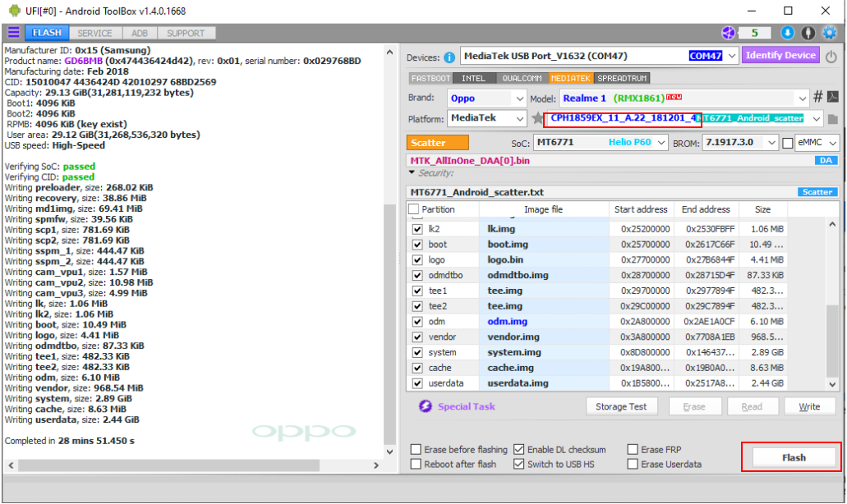Click the purple globe network icon

[728, 33]
